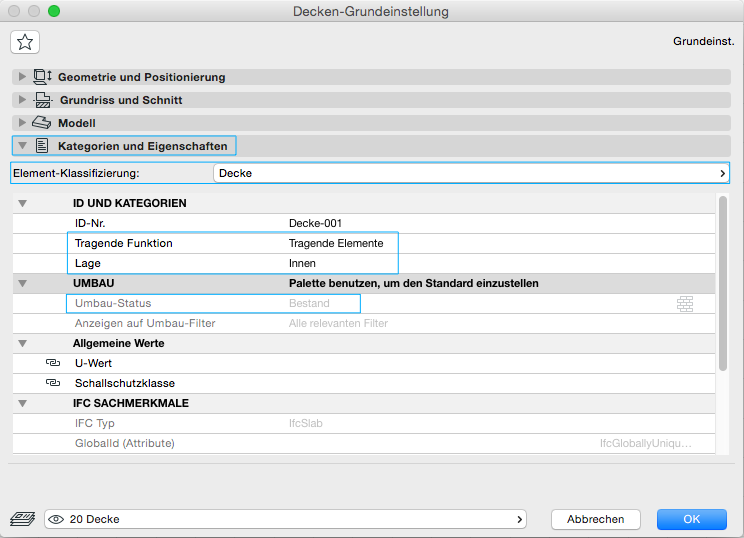Screen dimensions: 744x538
Task: Click the layer stack icon at bottom left
Action: 21,519
